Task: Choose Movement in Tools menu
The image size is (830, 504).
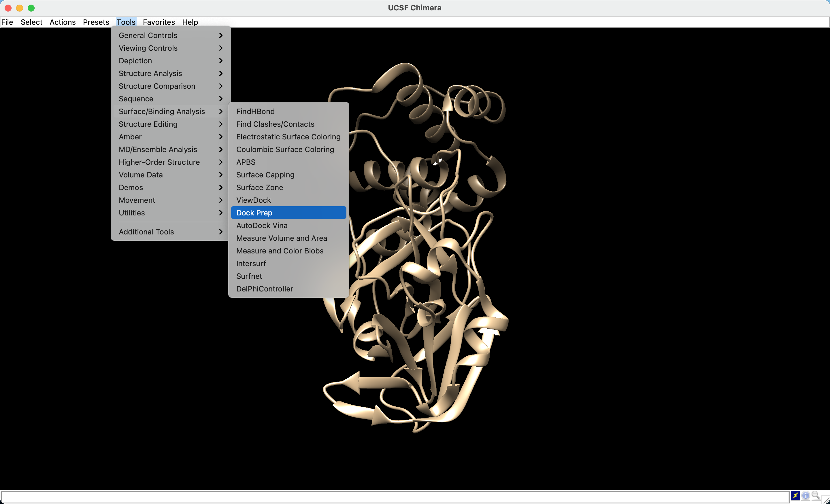Action: point(171,200)
